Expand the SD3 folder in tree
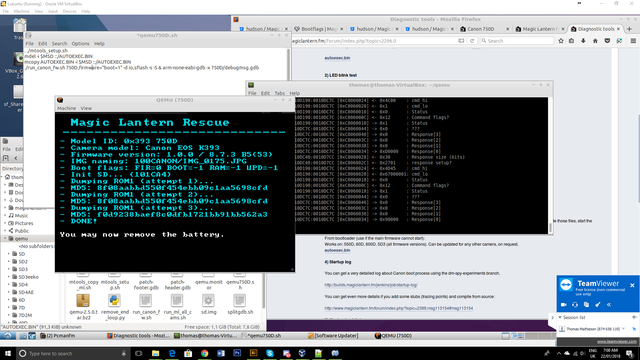 pos(9,269)
